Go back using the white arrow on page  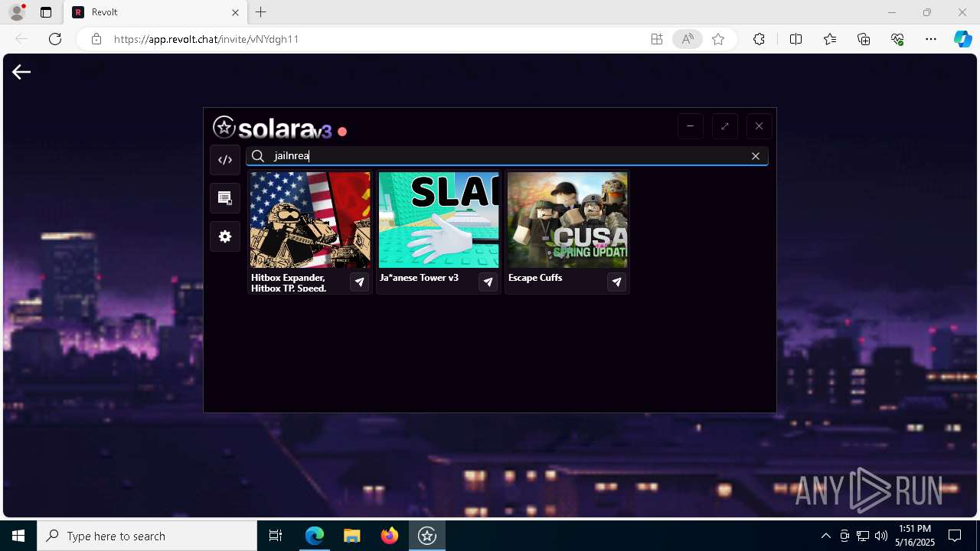pos(21,72)
